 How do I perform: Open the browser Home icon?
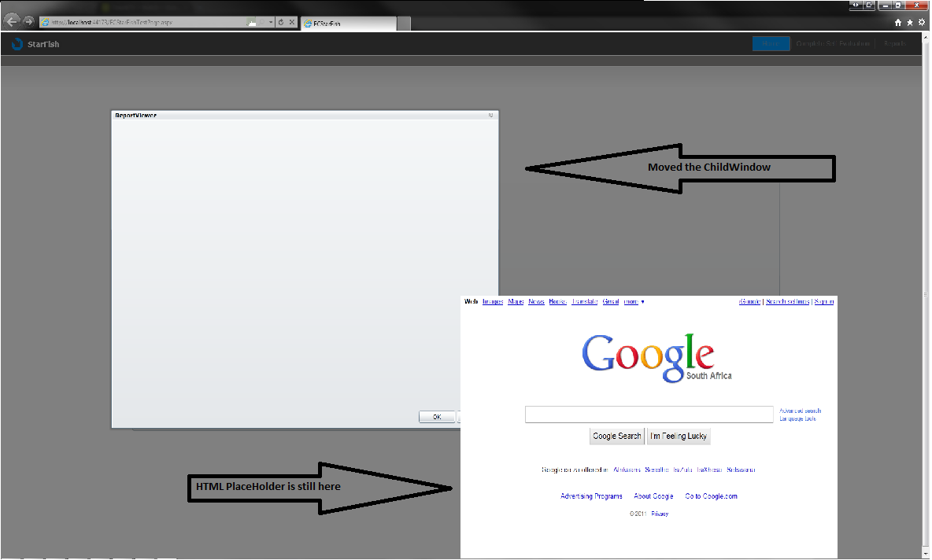click(x=897, y=23)
